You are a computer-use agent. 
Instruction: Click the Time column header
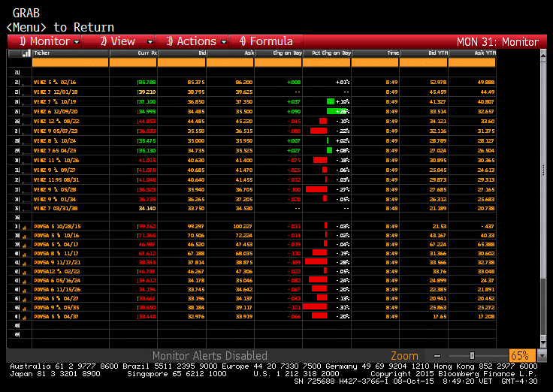pyautogui.click(x=375, y=53)
